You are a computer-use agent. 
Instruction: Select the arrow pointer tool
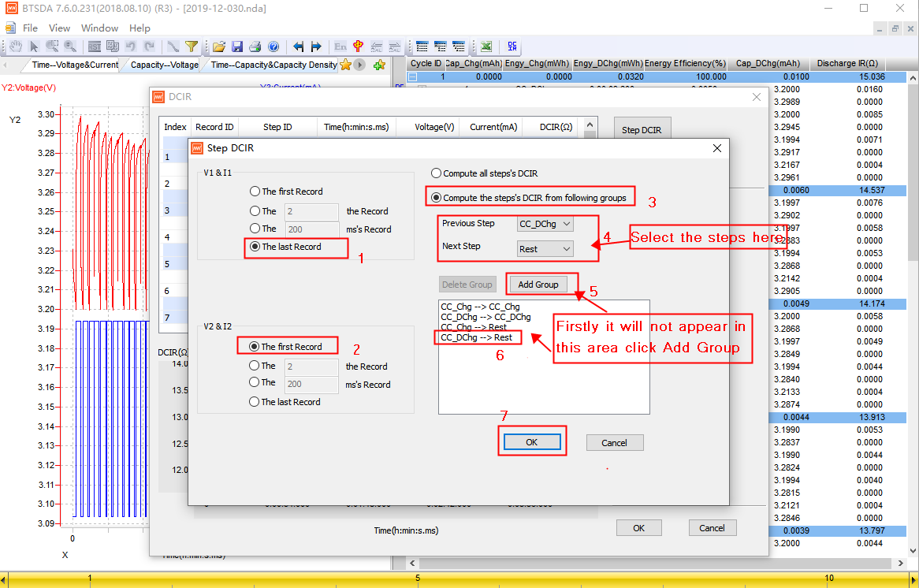34,47
